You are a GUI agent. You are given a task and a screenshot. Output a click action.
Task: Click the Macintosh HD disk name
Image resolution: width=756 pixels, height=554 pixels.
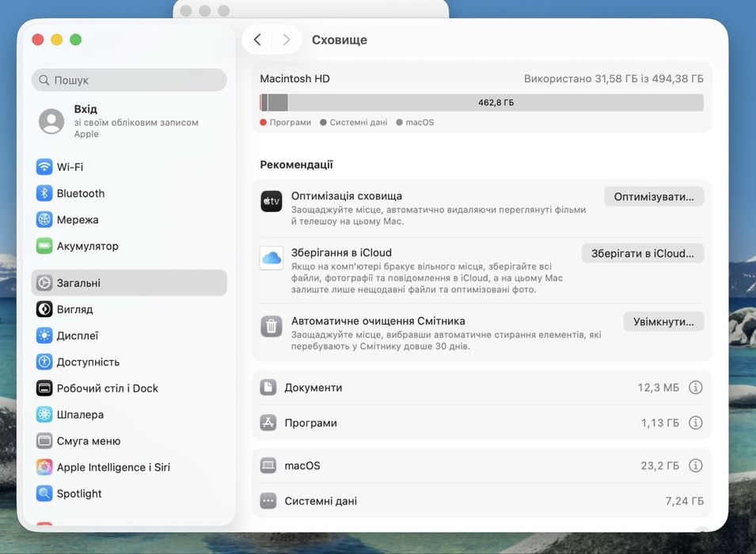click(x=295, y=78)
